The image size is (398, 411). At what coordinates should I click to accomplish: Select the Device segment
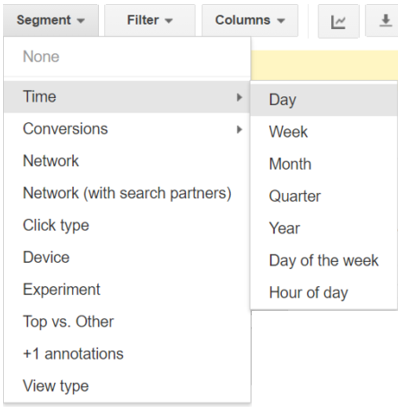pyautogui.click(x=127, y=257)
